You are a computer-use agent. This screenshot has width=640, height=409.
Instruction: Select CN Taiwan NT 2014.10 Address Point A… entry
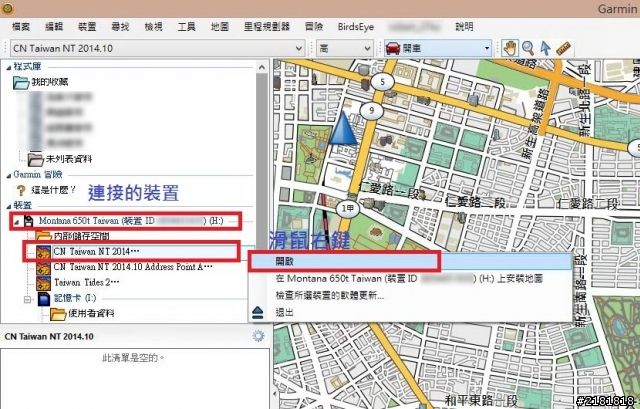[133, 267]
